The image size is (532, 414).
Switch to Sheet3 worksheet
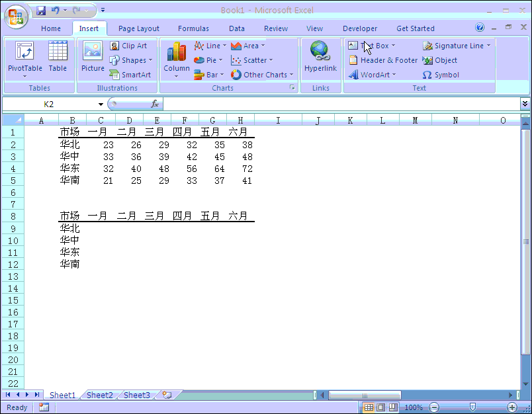[137, 395]
